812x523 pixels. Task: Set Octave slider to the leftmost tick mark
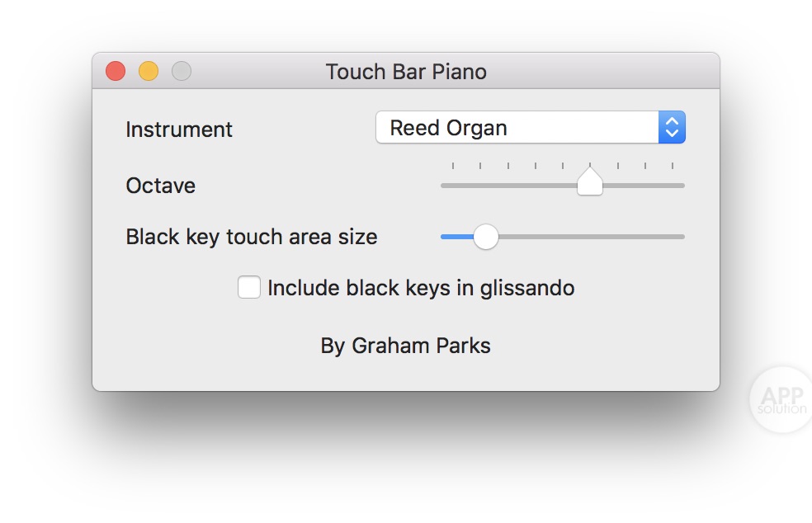click(x=453, y=185)
